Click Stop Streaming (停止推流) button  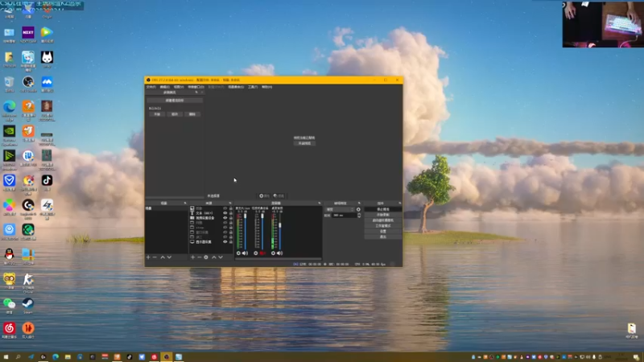tap(383, 209)
